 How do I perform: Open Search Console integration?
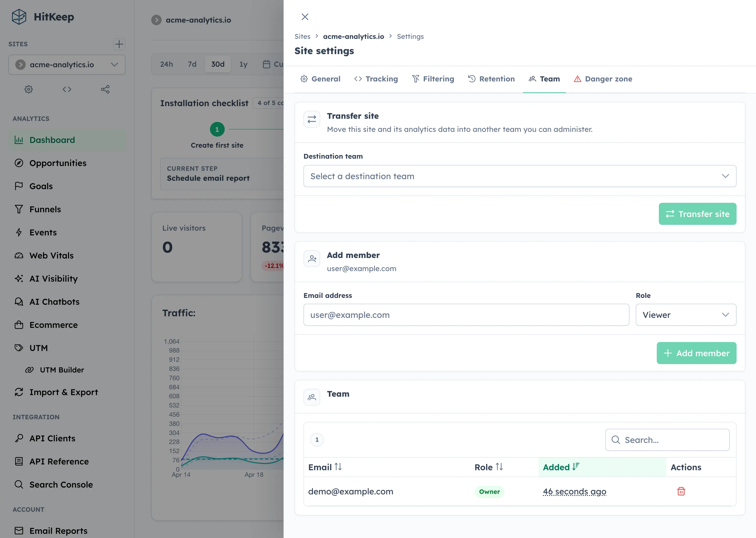(67, 485)
